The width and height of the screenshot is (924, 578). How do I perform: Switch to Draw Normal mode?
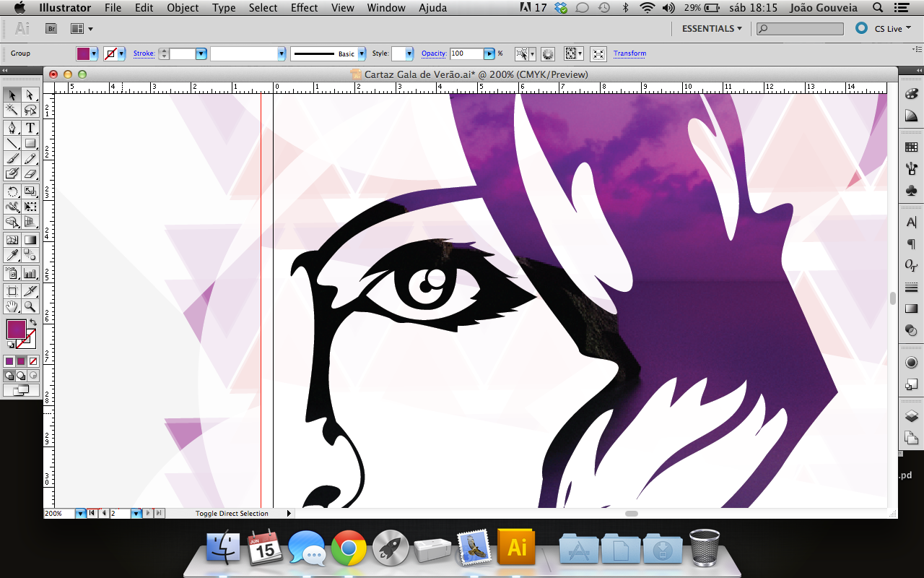(9, 376)
